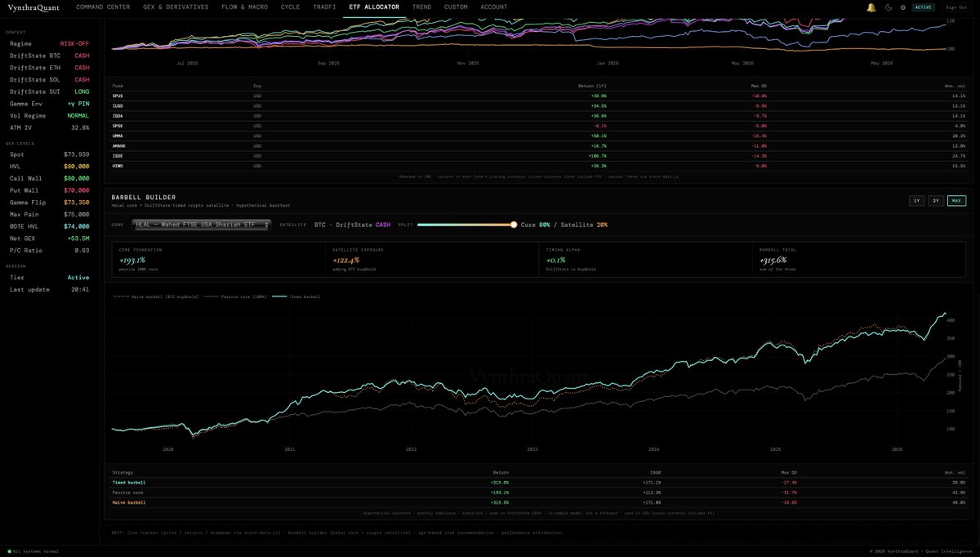The image size is (980, 557).
Task: Click the Passive core strategy row
Action: pos(539,492)
